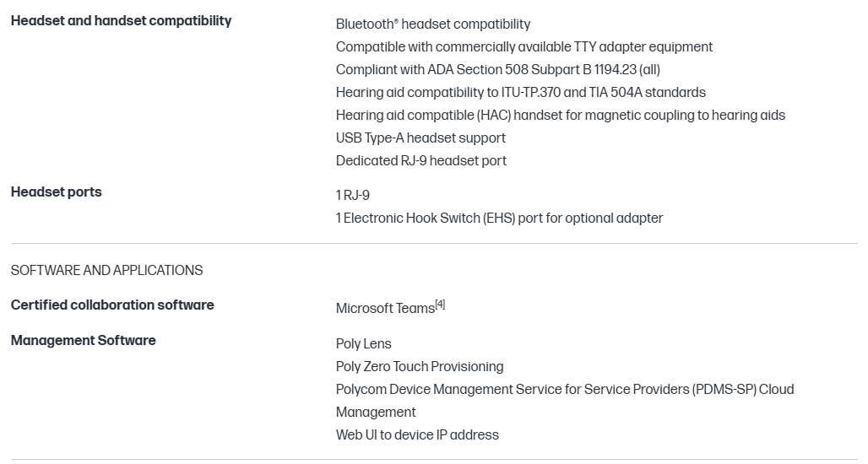Click the Electronic Hook Switch (EHS) port line
The width and height of the screenshot is (868, 464).
click(499, 219)
